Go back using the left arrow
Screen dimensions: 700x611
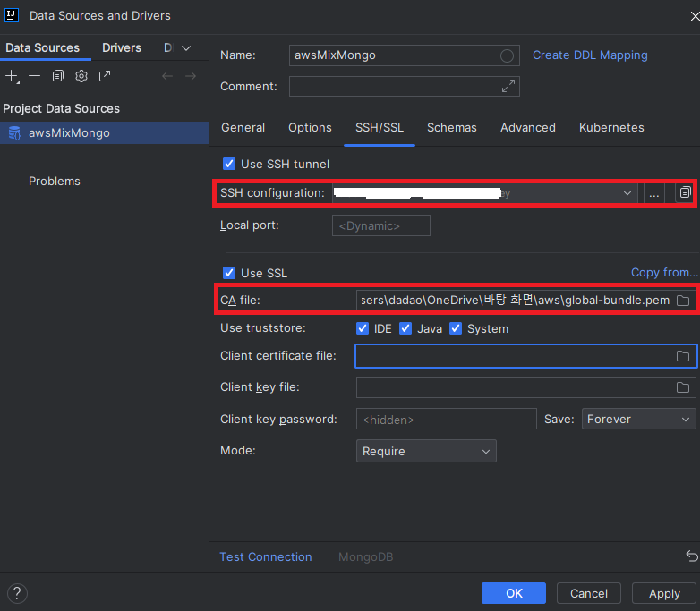[x=167, y=76]
